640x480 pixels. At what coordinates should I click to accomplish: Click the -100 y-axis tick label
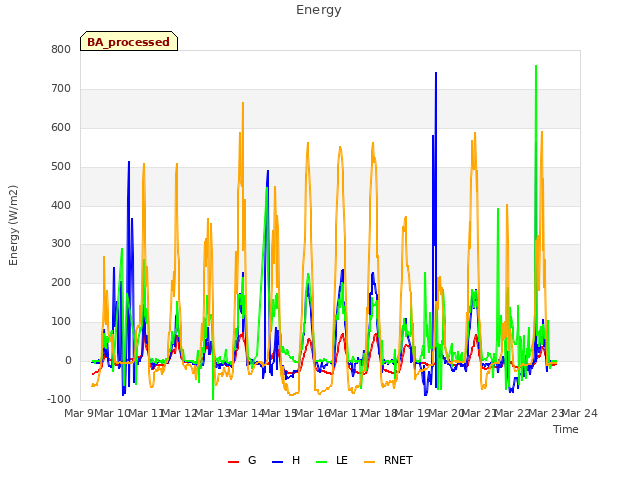pyautogui.click(x=59, y=399)
